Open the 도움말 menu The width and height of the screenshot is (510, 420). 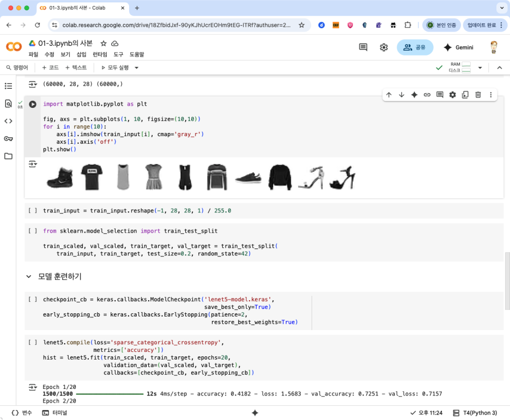137,54
